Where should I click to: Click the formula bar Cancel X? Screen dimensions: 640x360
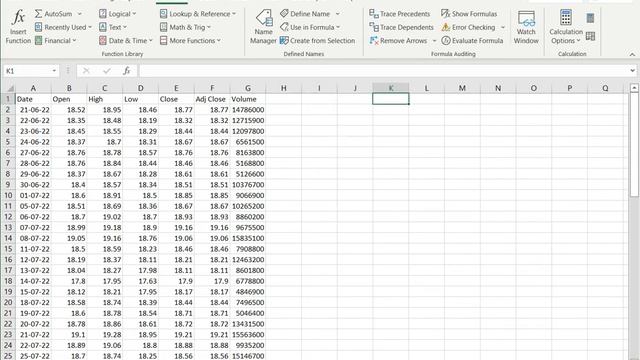[x=86, y=71]
